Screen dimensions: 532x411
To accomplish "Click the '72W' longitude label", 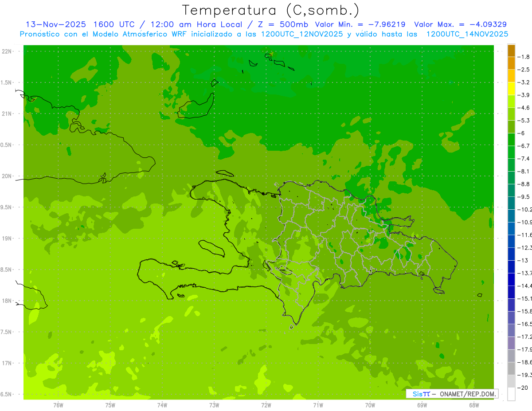I will coord(266,405).
